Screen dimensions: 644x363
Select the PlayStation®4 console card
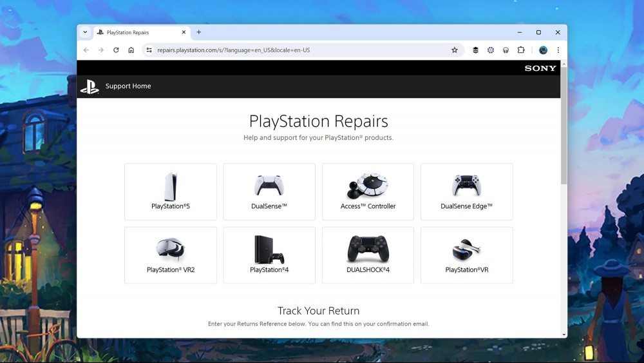pos(269,255)
